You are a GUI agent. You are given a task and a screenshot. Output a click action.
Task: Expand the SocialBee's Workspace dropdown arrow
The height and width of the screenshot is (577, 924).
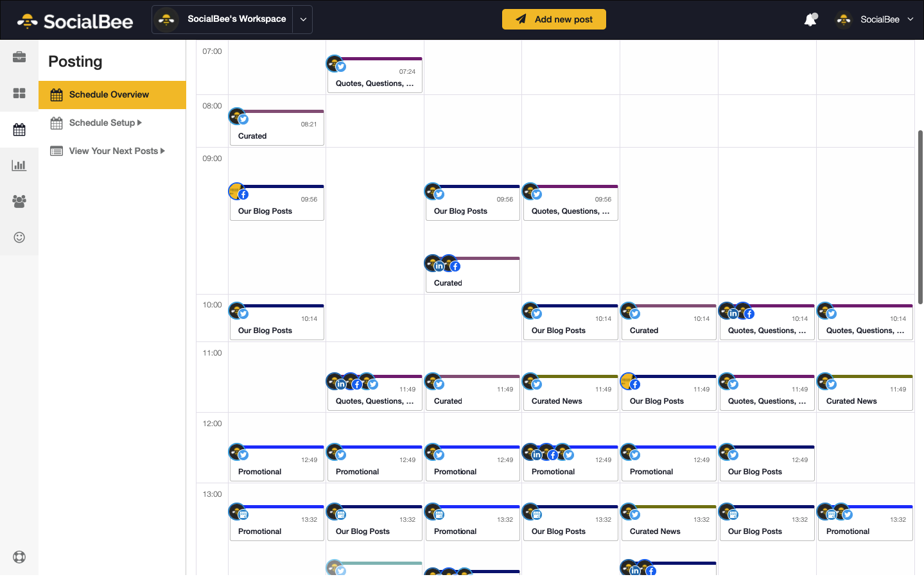(303, 19)
